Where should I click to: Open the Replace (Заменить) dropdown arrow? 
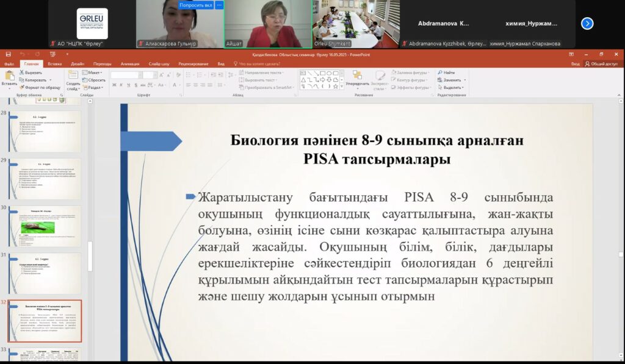(x=466, y=80)
